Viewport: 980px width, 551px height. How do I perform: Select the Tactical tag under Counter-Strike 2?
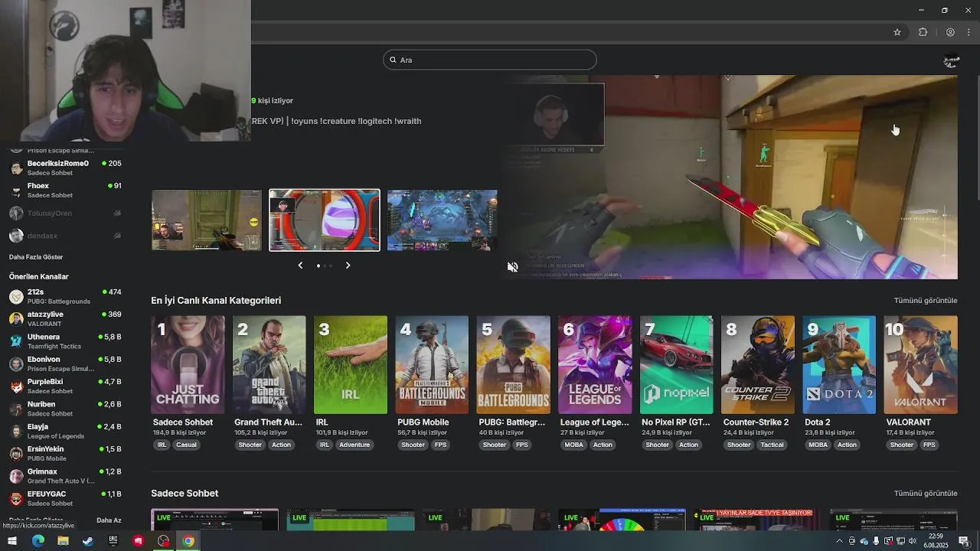(x=772, y=445)
